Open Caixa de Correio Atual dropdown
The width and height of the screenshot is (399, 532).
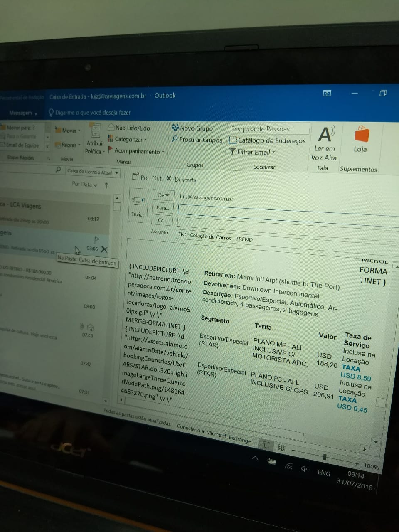[92, 172]
